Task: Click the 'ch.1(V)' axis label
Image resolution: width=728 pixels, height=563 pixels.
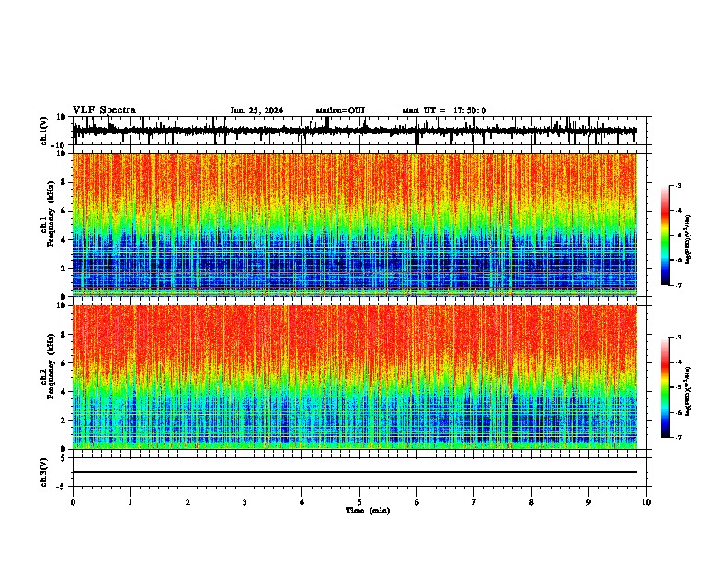Action: point(44,131)
